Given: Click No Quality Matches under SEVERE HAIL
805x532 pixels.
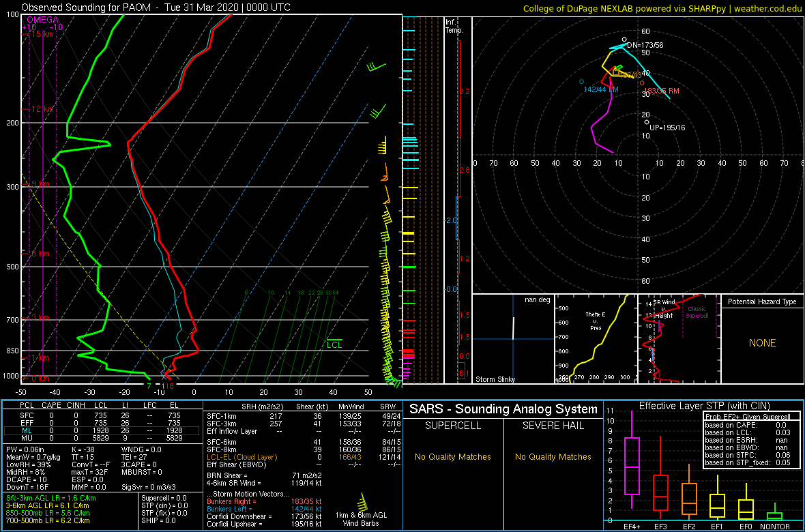Looking at the screenshot, I should coord(553,457).
